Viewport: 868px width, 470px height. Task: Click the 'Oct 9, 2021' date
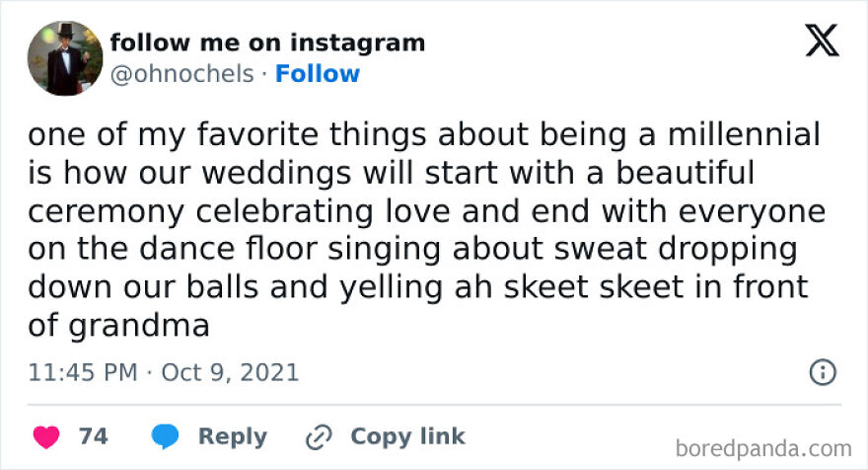click(x=228, y=373)
